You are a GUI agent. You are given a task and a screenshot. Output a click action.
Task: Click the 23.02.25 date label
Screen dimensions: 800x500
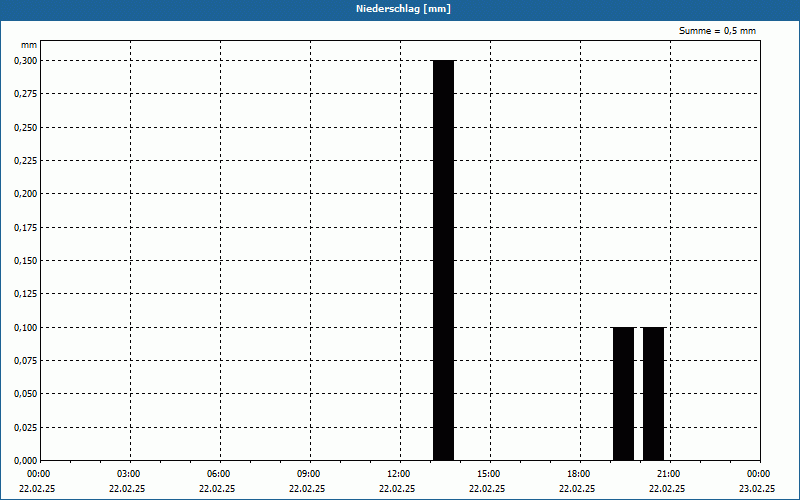coord(757,488)
